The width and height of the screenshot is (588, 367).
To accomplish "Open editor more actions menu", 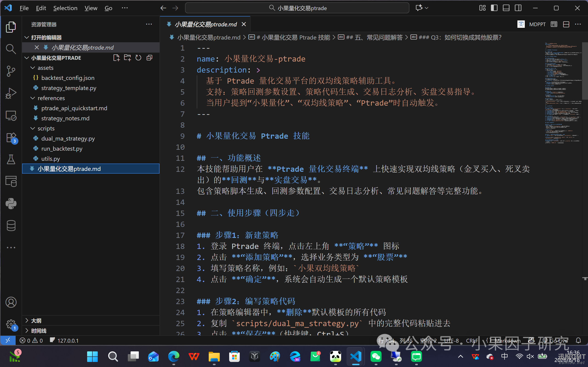I will (x=578, y=24).
